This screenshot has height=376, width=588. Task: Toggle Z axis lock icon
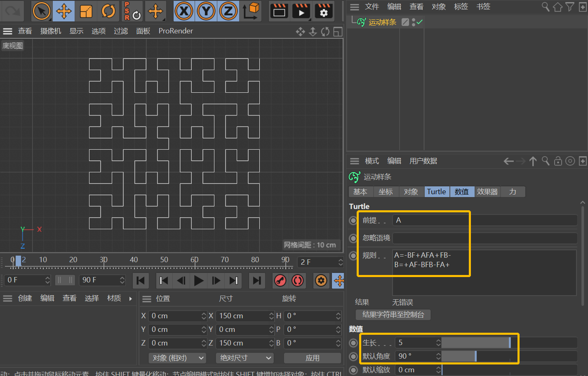pyautogui.click(x=228, y=11)
